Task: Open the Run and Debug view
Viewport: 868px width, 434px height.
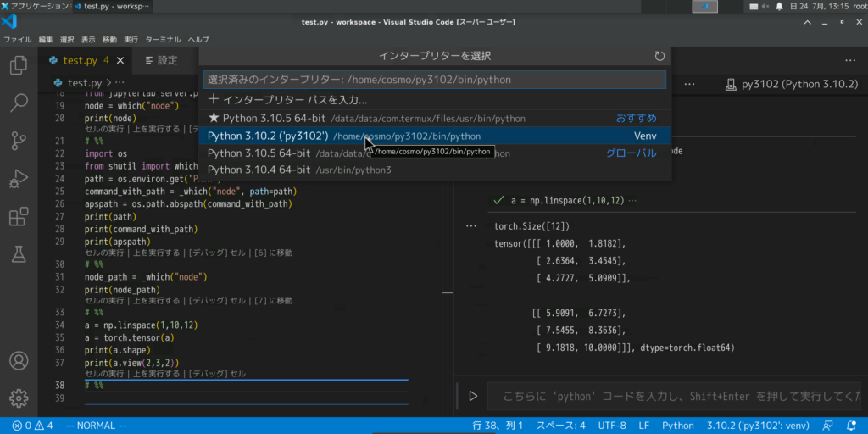Action: pos(18,179)
